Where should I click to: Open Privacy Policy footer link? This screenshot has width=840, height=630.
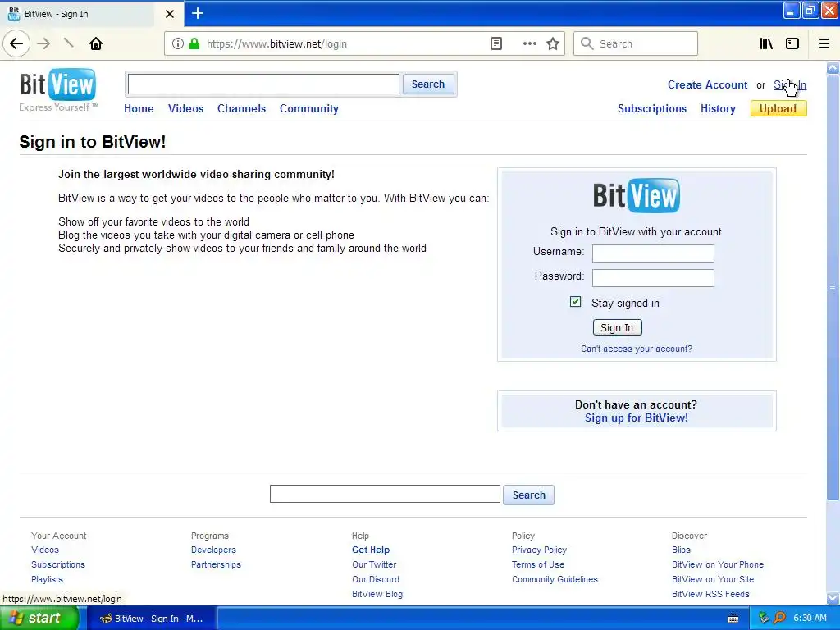539,550
